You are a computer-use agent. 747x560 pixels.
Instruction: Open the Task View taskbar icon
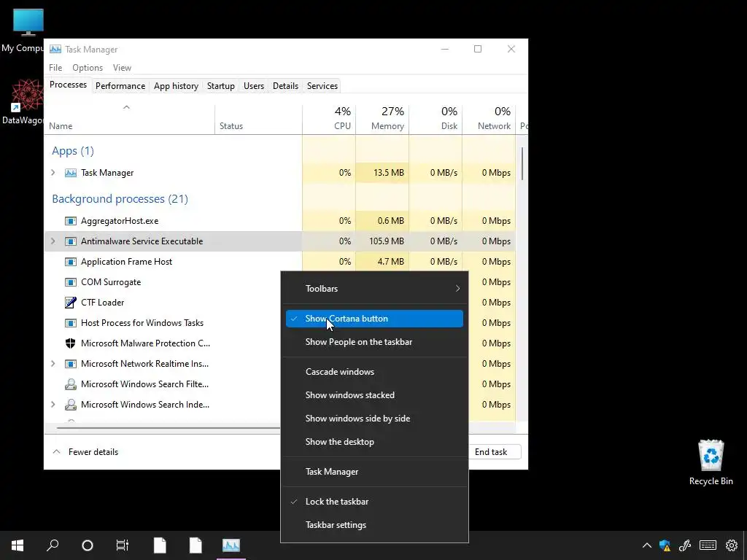(x=123, y=545)
